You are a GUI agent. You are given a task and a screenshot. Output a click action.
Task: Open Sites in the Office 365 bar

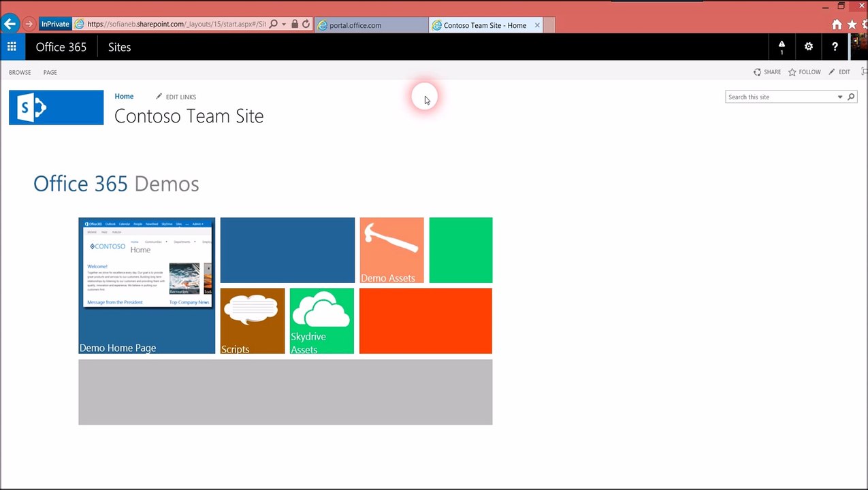119,47
